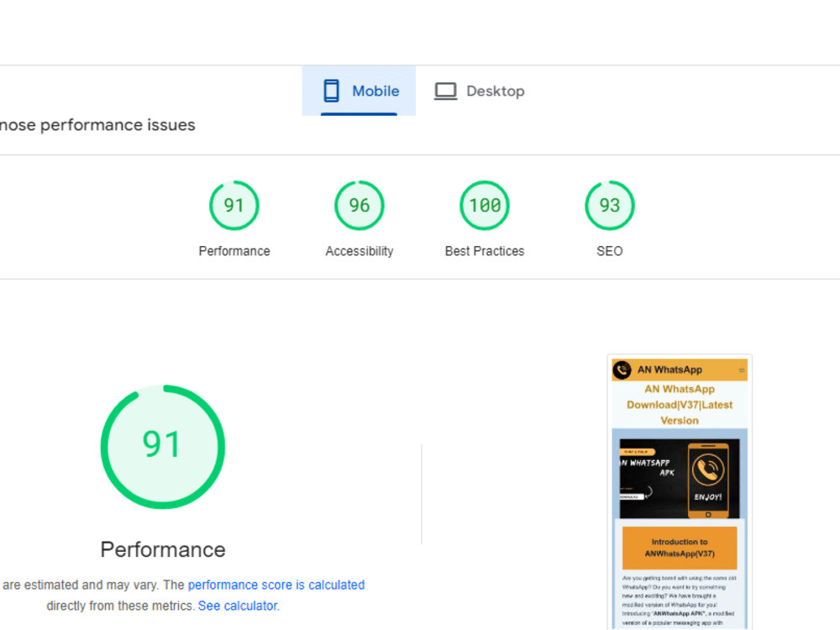
Task: Open the AN WhatsApp page screenshot thumbnail
Action: tap(680, 491)
